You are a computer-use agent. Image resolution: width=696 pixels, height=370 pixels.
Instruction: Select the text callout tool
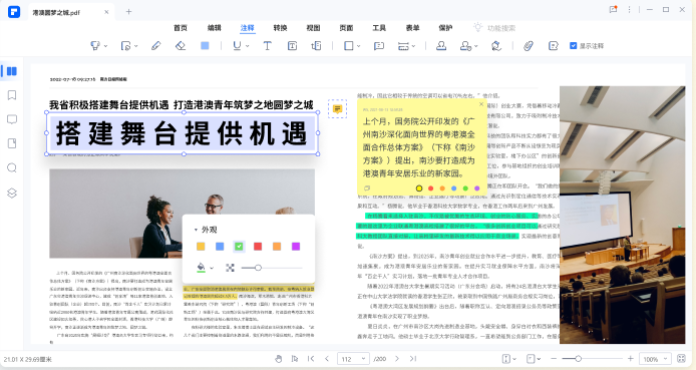click(316, 46)
